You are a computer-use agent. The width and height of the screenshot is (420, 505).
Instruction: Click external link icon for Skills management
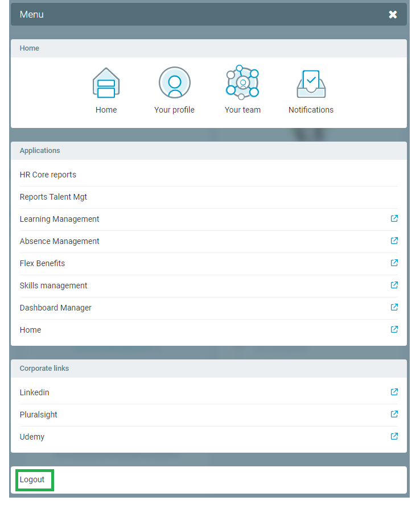click(x=394, y=285)
